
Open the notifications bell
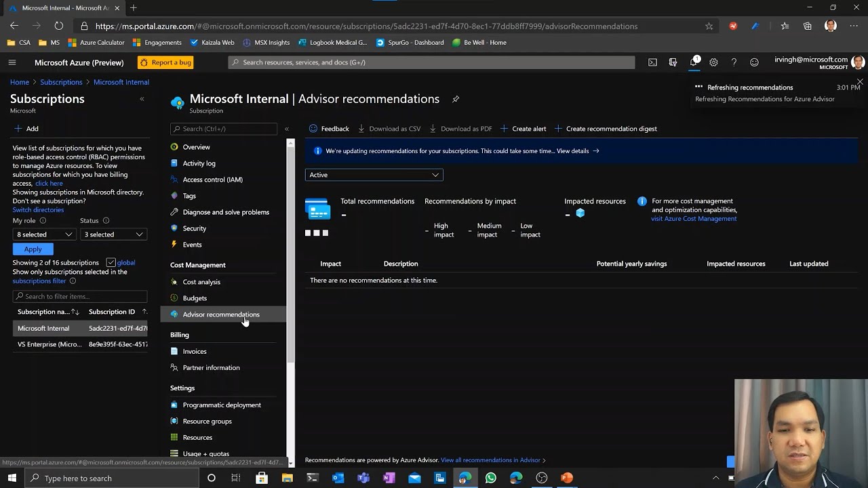click(x=694, y=62)
